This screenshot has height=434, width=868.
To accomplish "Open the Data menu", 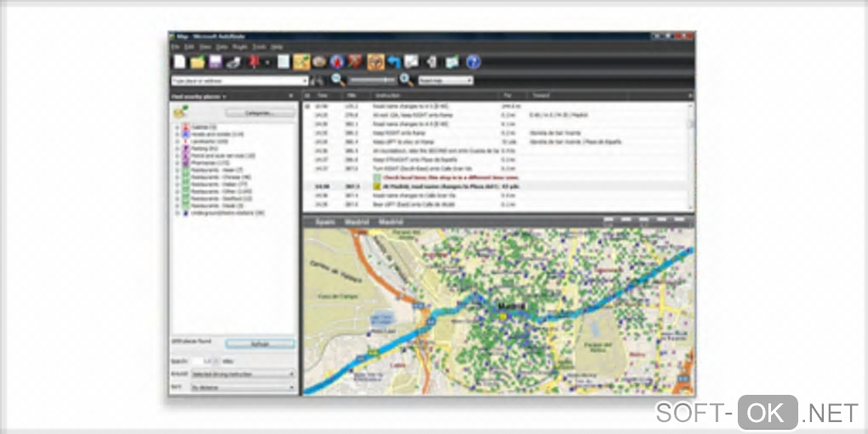I will point(222,47).
